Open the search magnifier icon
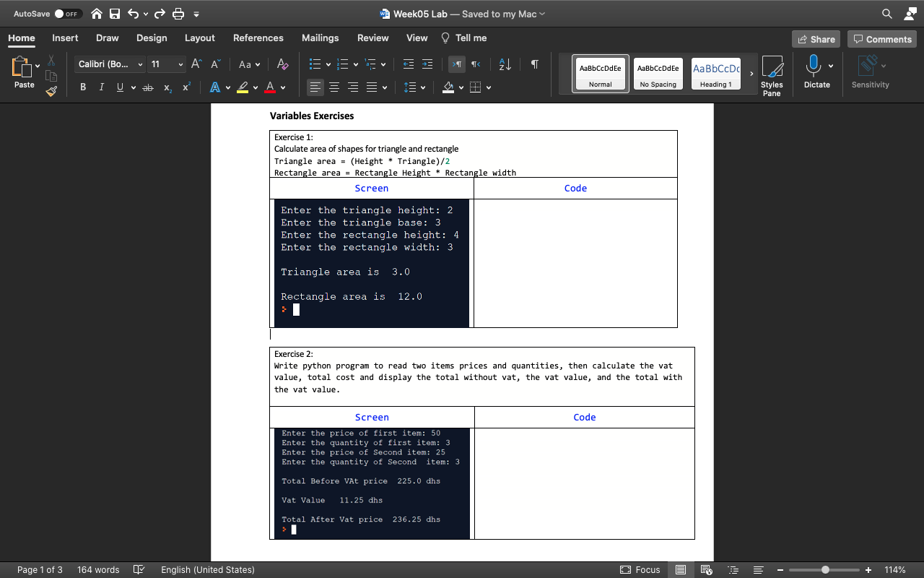The image size is (924, 578). (886, 14)
